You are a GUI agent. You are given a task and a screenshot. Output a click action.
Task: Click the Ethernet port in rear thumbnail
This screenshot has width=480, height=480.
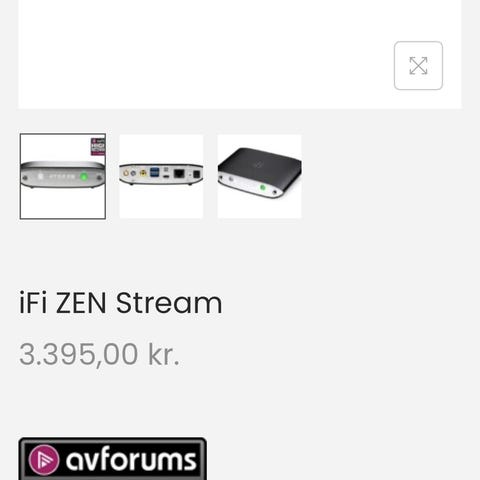179,174
